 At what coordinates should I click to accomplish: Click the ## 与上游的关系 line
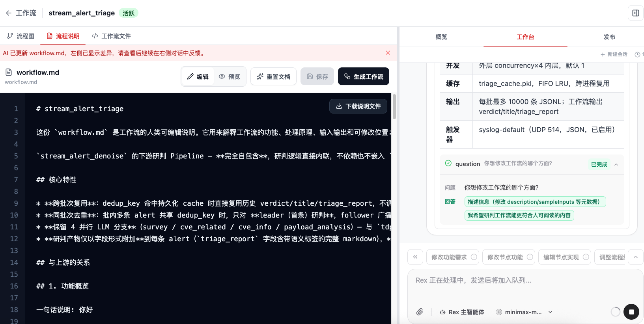[63, 263]
